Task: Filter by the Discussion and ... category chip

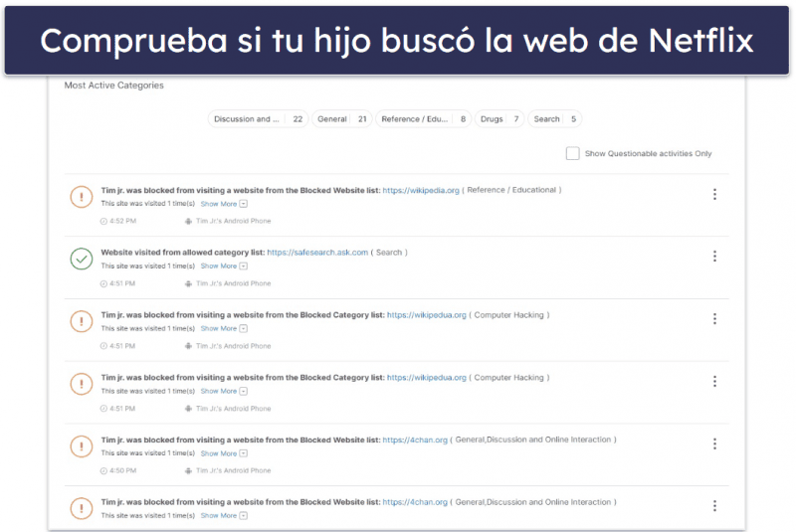Action: pyautogui.click(x=258, y=119)
